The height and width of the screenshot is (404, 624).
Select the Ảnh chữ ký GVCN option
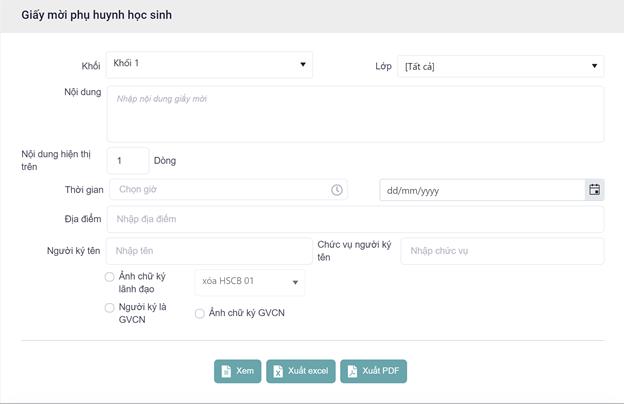tap(200, 313)
